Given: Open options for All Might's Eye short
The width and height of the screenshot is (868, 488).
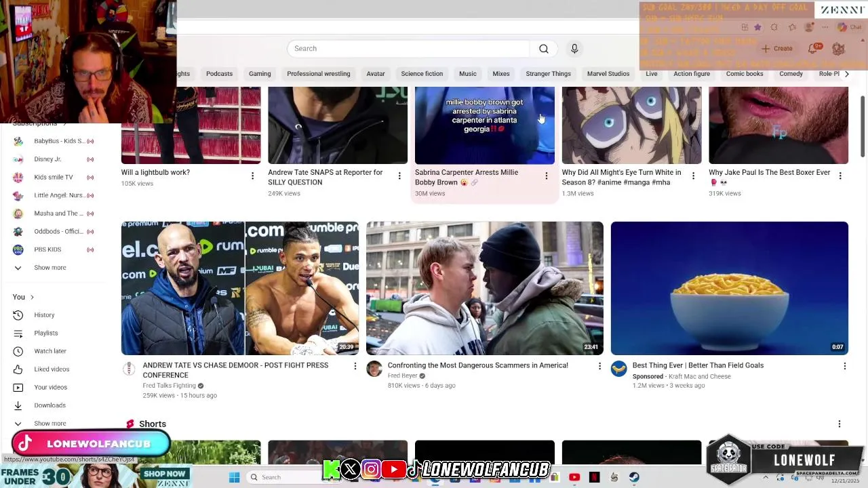Looking at the screenshot, I should 693,176.
